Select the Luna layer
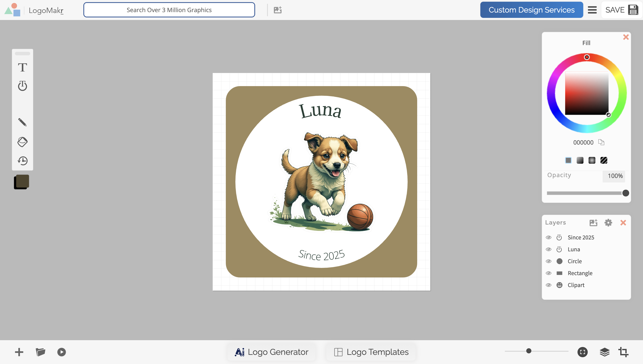The image size is (643, 364). click(574, 249)
